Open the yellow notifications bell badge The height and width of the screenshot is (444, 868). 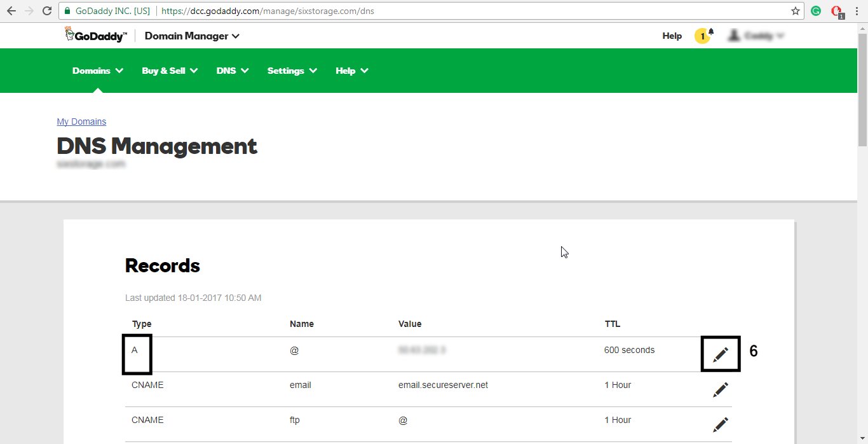point(703,36)
